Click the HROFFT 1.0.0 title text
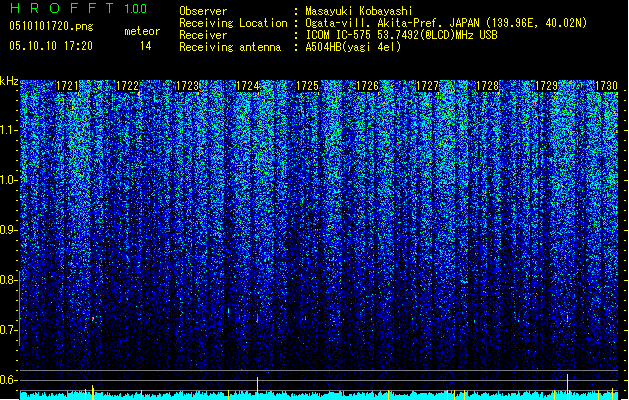This screenshot has width=629, height=400. pos(79,8)
